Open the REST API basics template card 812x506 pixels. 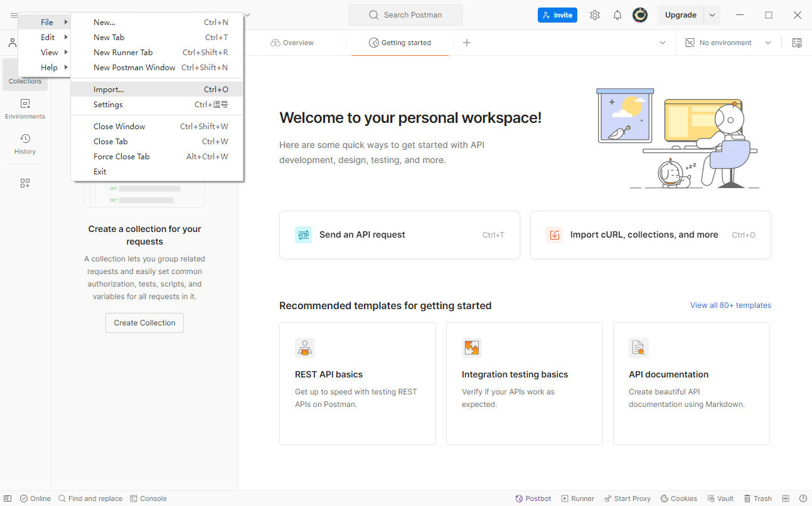click(357, 383)
